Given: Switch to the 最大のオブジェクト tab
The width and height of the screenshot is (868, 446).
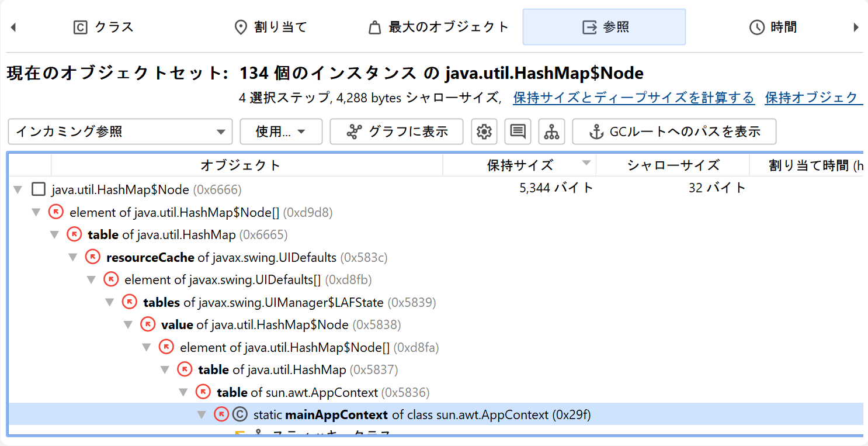Looking at the screenshot, I should pos(439,27).
